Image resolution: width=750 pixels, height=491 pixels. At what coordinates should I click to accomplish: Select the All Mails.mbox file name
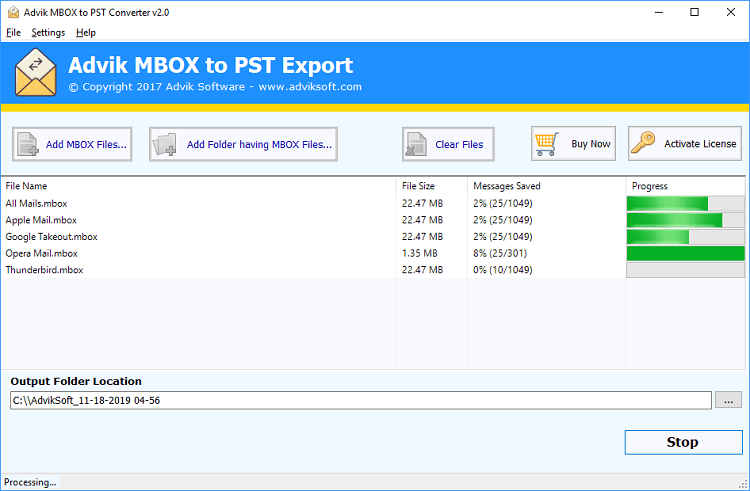point(36,204)
